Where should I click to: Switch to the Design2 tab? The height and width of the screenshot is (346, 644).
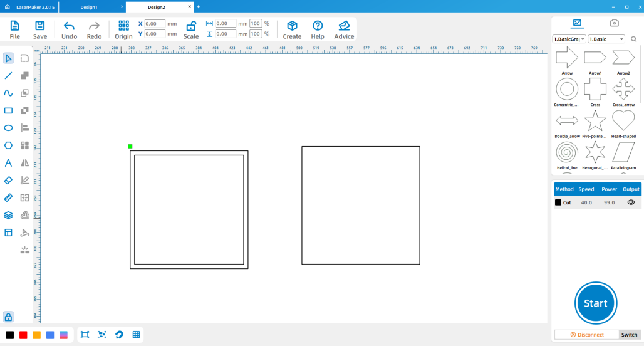tap(157, 7)
